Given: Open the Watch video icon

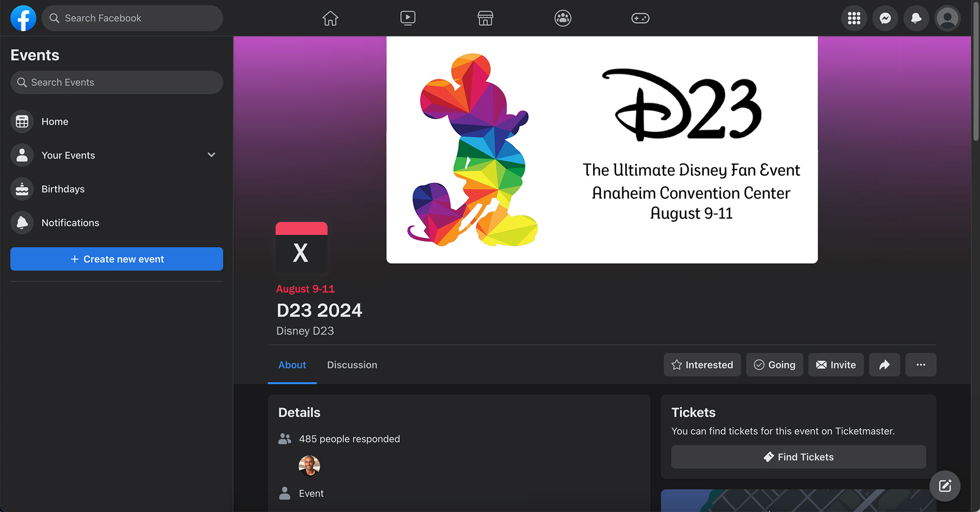Looking at the screenshot, I should [x=408, y=18].
